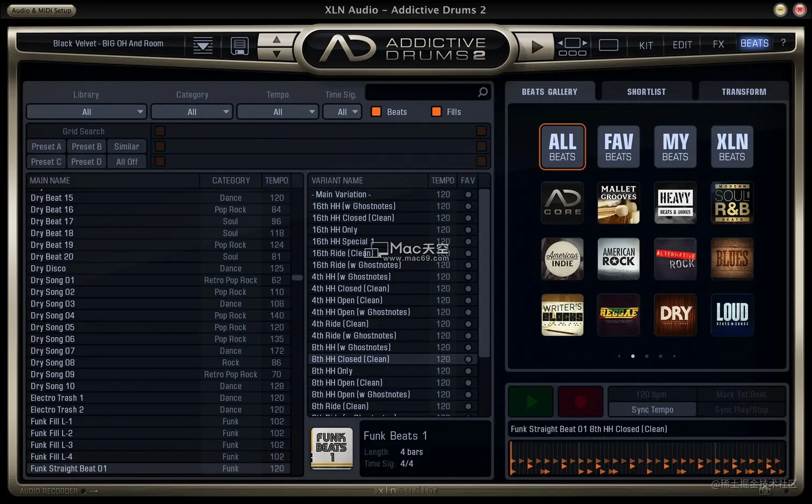Switch to the FX page
812x504 pixels.
pyautogui.click(x=719, y=45)
